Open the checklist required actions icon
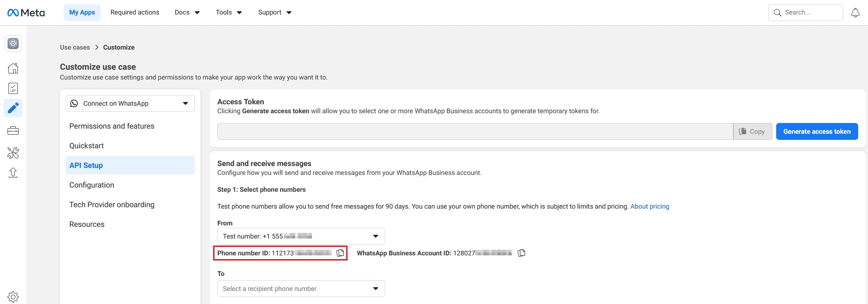 click(x=13, y=88)
